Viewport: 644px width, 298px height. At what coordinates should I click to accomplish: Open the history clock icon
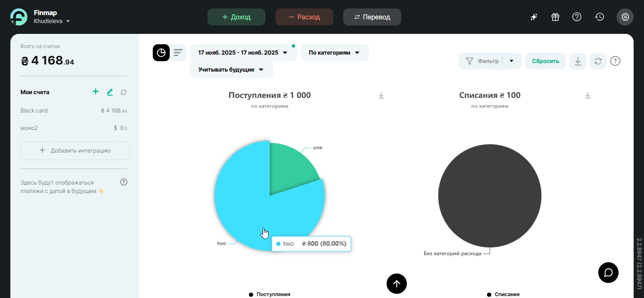599,17
